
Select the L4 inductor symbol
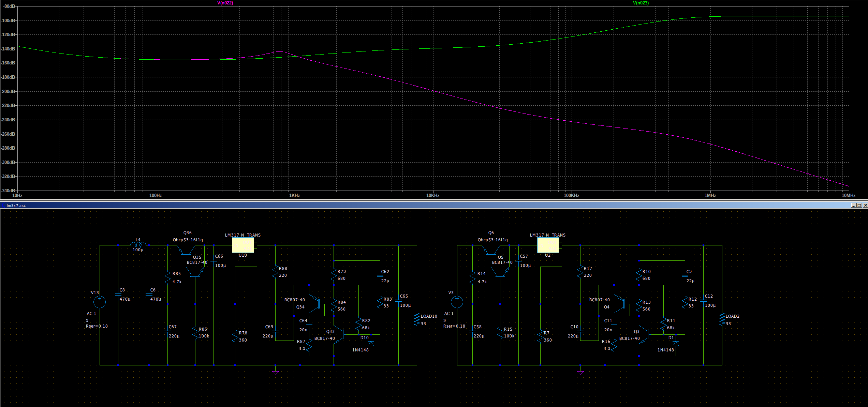138,244
